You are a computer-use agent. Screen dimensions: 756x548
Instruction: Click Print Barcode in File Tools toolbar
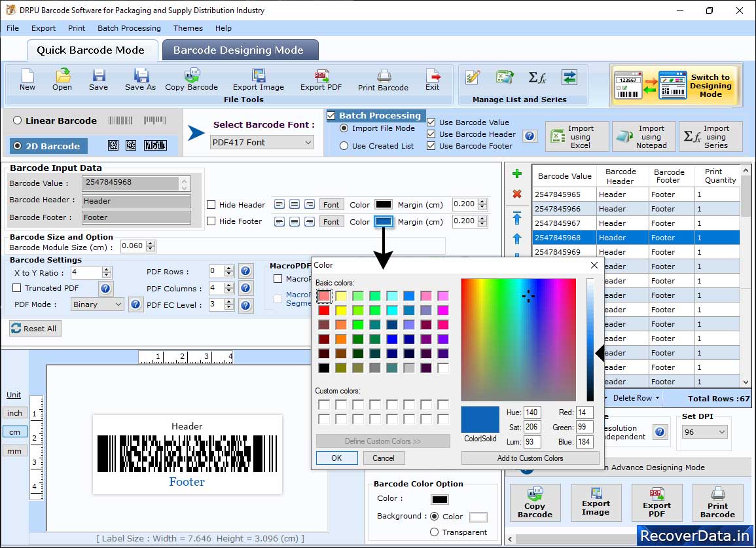tap(384, 80)
